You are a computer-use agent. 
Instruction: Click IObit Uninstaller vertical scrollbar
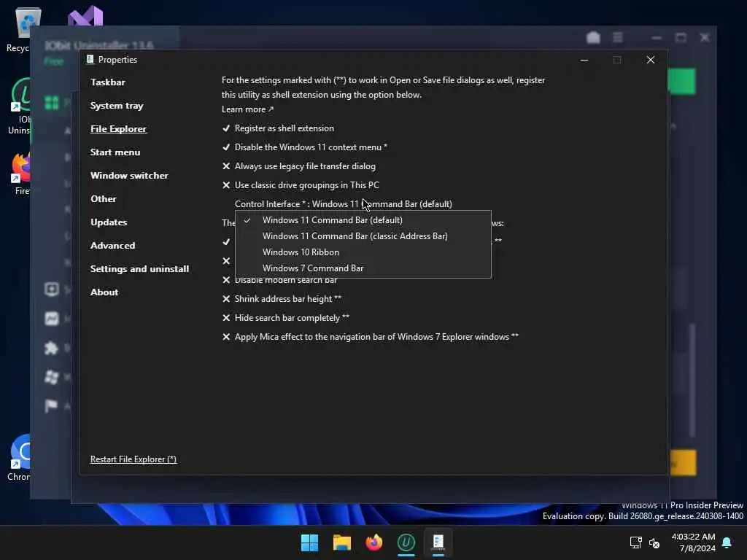(693, 380)
